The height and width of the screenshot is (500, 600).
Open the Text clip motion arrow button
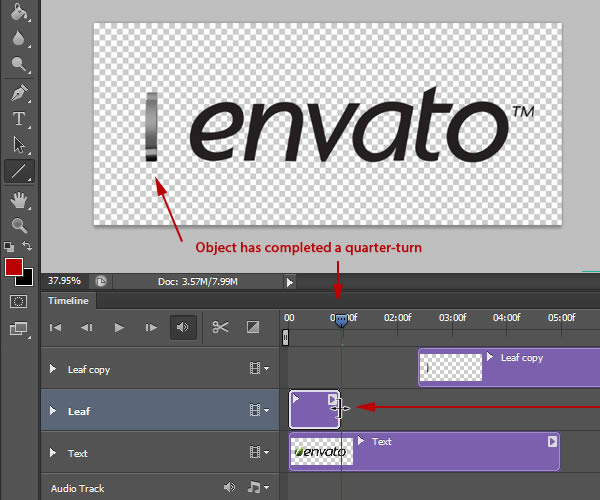point(552,441)
